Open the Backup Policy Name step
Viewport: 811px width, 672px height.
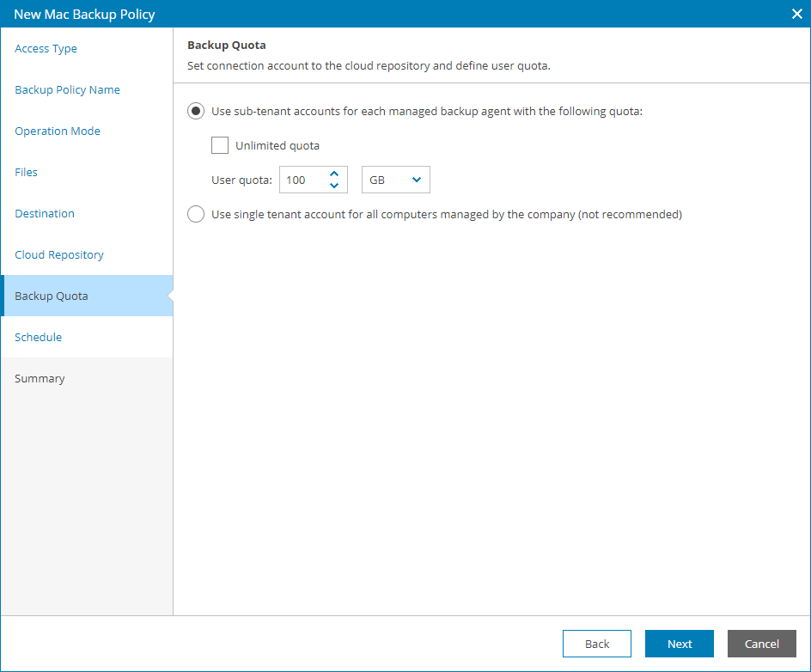[68, 89]
